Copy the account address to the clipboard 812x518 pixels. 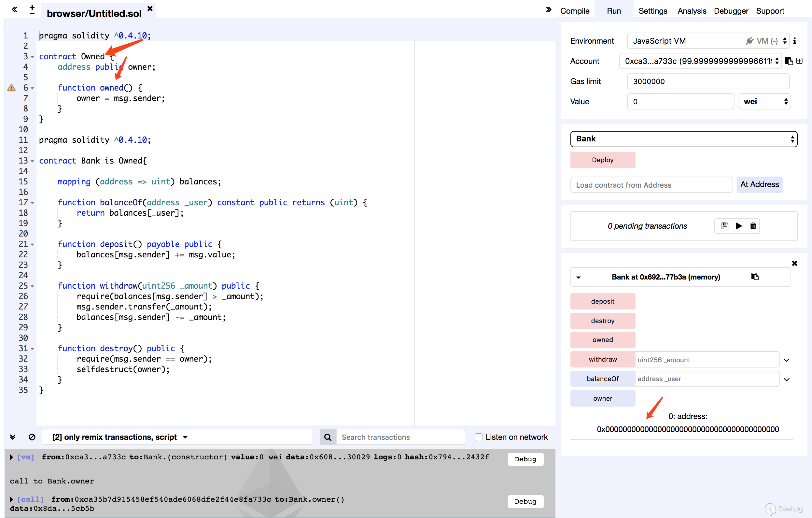click(x=789, y=61)
